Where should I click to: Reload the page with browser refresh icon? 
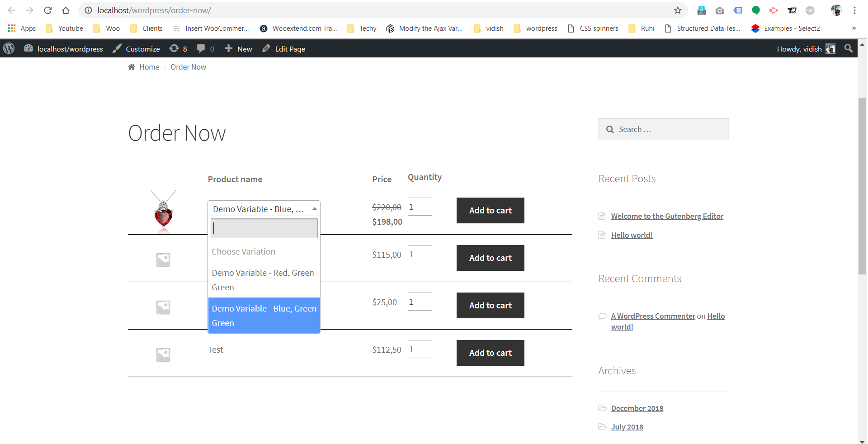tap(47, 10)
